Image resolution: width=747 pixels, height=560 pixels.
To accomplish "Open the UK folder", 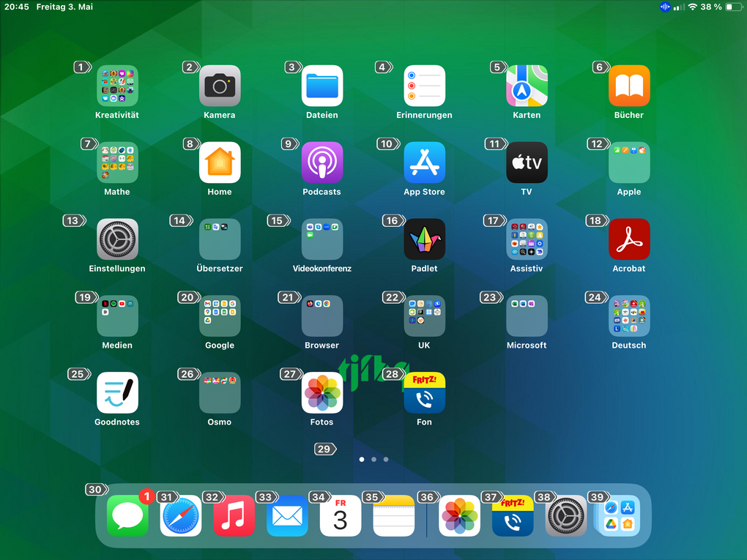I will tap(425, 316).
